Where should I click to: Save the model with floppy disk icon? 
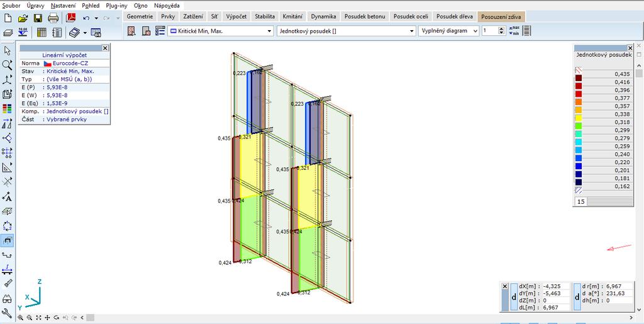38,18
